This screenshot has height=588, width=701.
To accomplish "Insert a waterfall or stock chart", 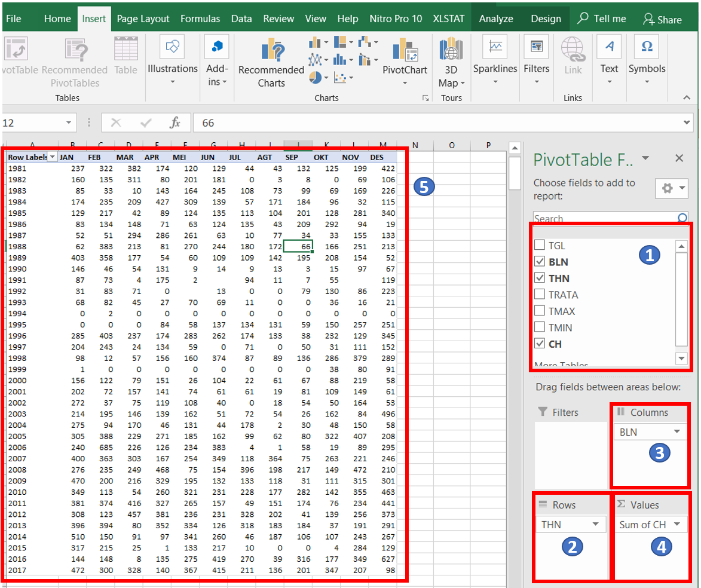I will coord(368,42).
